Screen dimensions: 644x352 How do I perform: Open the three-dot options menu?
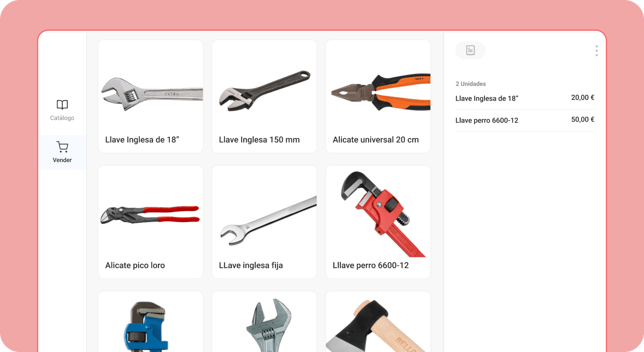596,51
